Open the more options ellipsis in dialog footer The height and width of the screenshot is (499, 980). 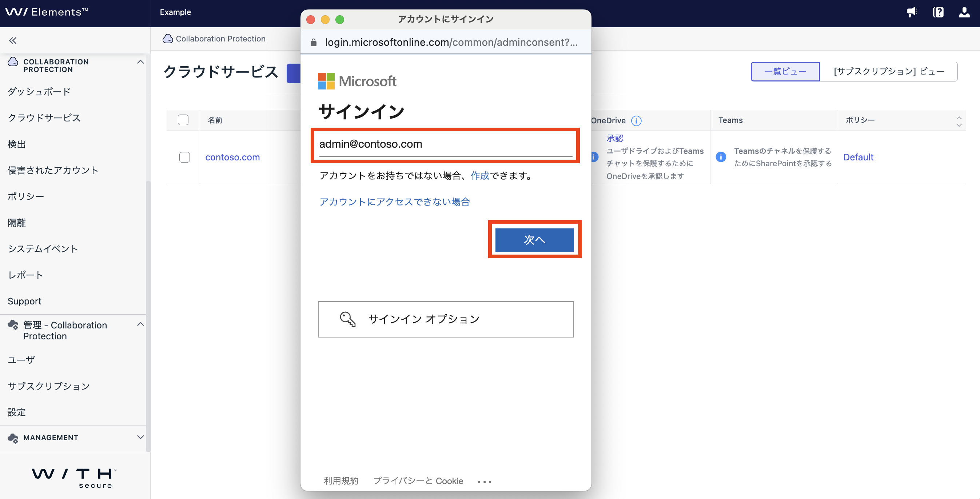coord(484,482)
